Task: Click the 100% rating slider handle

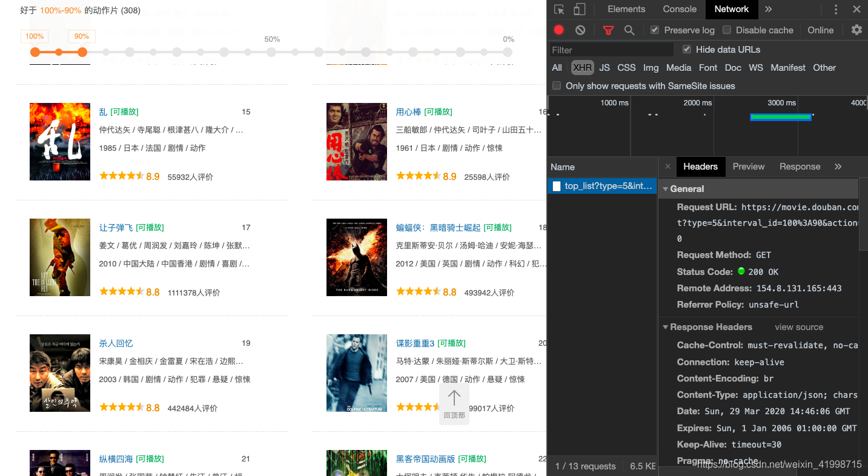Action: (x=35, y=52)
